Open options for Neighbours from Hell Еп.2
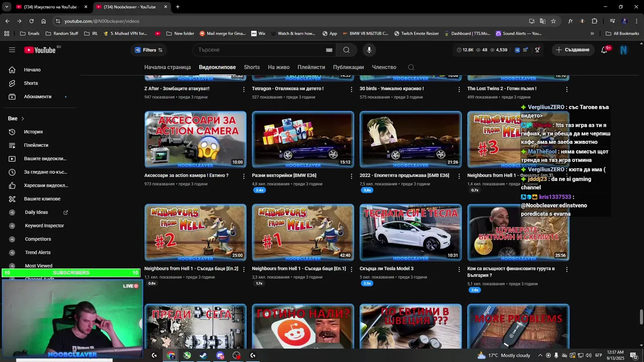Image resolution: width=644 pixels, height=362 pixels. [x=244, y=269]
